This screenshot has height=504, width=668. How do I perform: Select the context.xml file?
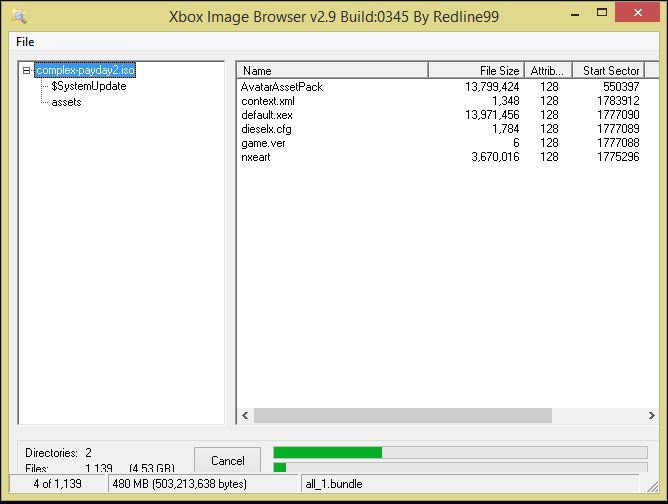point(267,101)
